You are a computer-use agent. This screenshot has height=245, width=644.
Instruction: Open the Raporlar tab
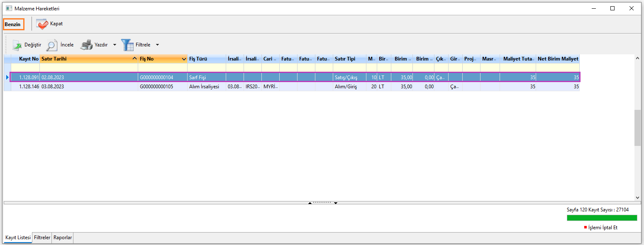[63, 238]
